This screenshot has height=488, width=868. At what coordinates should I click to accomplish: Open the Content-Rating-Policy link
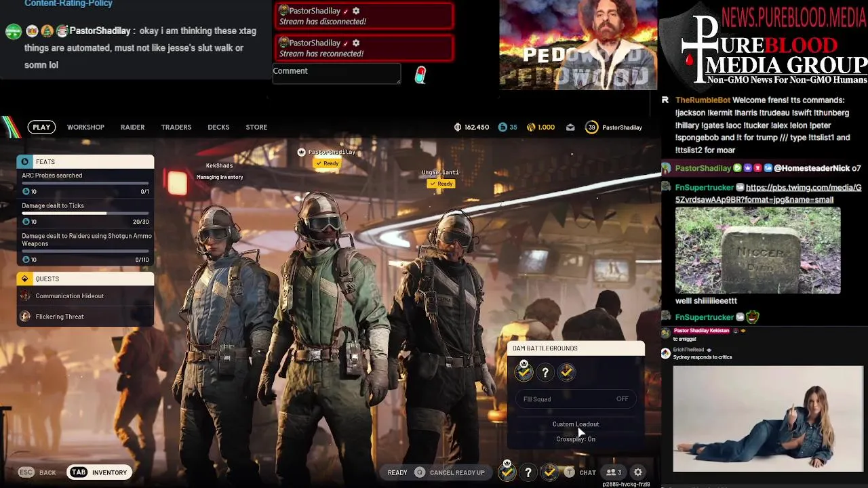(68, 3)
